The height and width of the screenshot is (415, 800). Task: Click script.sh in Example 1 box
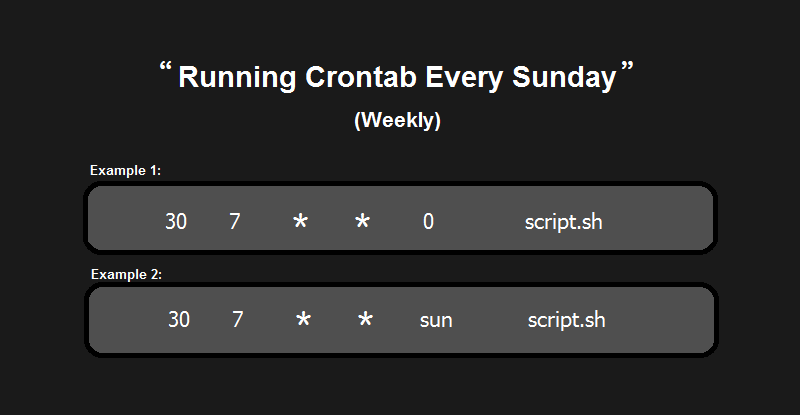tap(563, 222)
